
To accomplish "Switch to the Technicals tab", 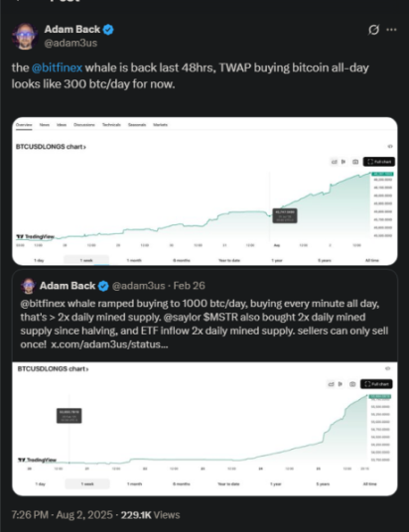I will [x=111, y=125].
